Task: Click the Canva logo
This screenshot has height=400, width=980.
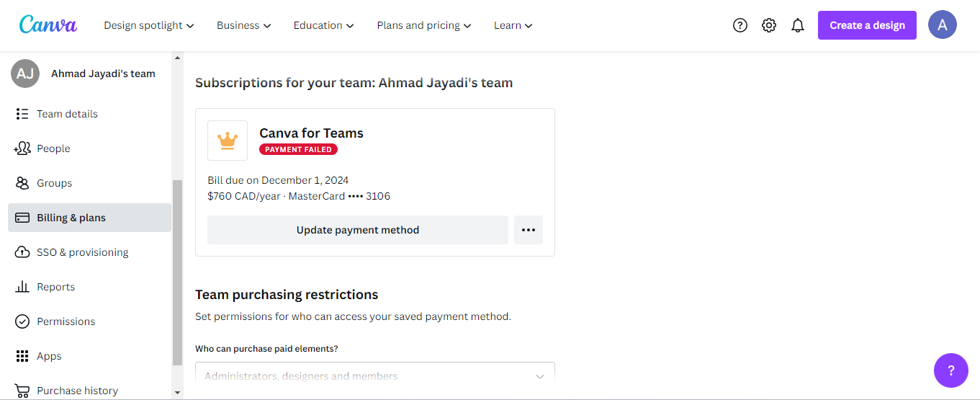Action: [48, 25]
